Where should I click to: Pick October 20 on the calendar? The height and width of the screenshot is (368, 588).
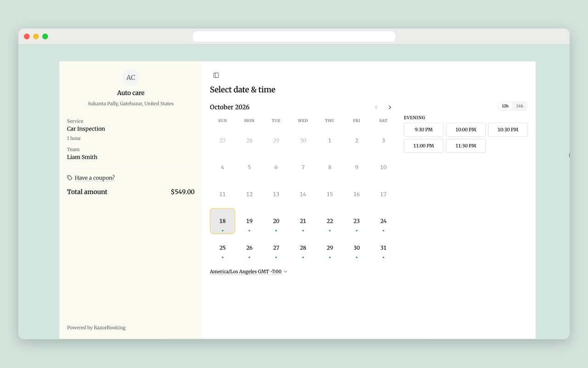(x=276, y=221)
